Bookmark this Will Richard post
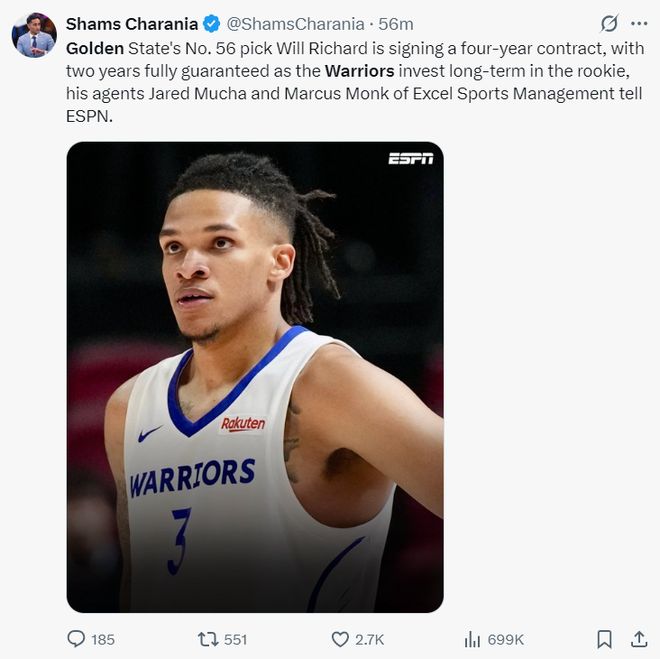660x659 pixels. click(604, 639)
